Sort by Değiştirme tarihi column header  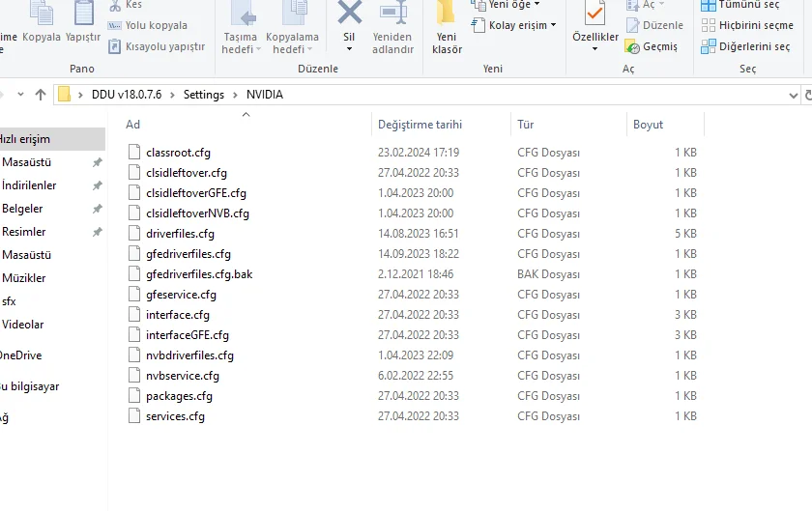point(420,125)
